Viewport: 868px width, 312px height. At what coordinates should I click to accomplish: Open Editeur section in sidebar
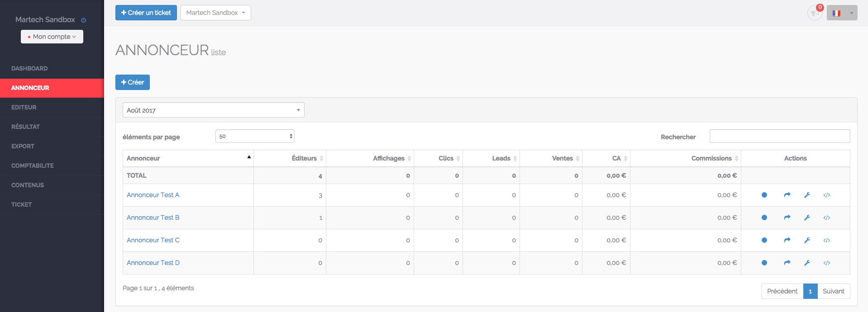(52, 107)
